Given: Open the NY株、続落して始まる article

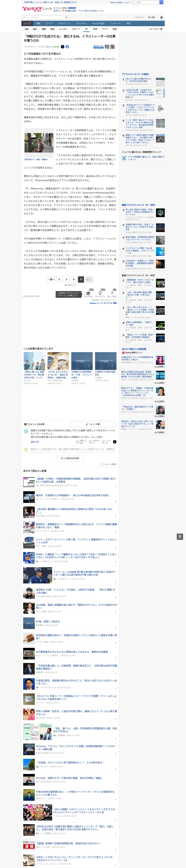Looking at the screenshot, I should [48, 621].
